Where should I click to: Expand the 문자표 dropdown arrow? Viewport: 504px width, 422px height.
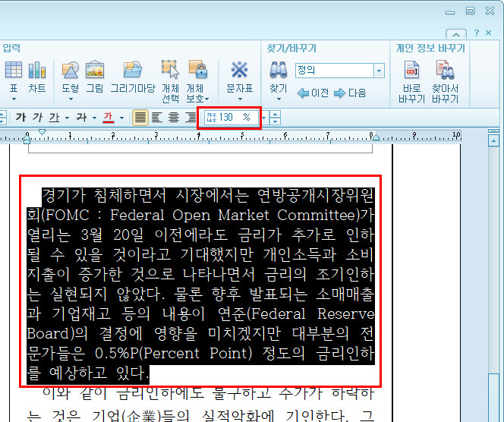click(240, 99)
